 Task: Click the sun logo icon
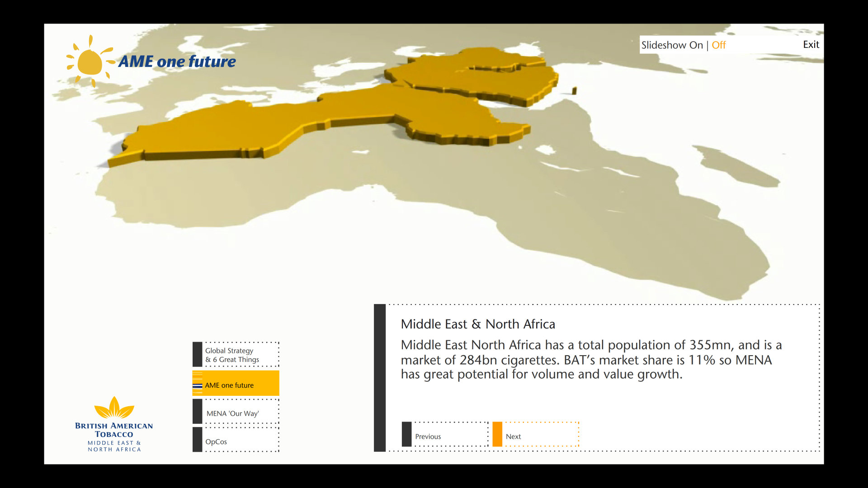(90, 62)
